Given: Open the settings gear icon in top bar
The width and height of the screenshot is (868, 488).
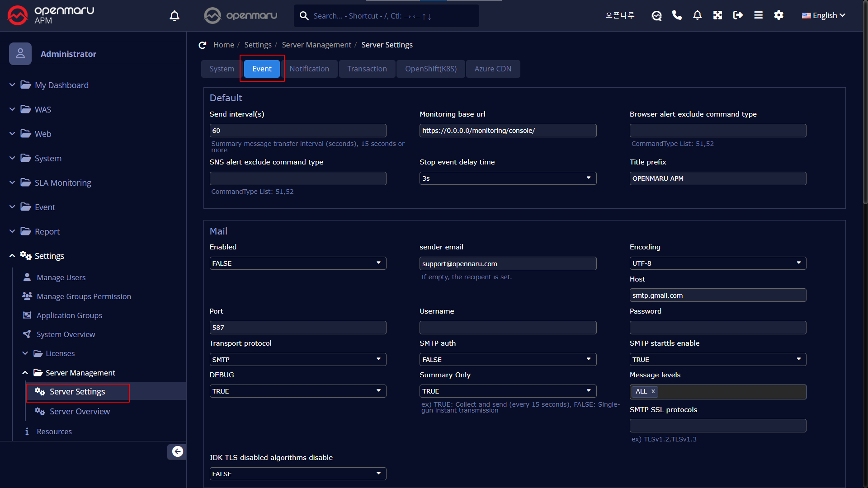Looking at the screenshot, I should [778, 15].
